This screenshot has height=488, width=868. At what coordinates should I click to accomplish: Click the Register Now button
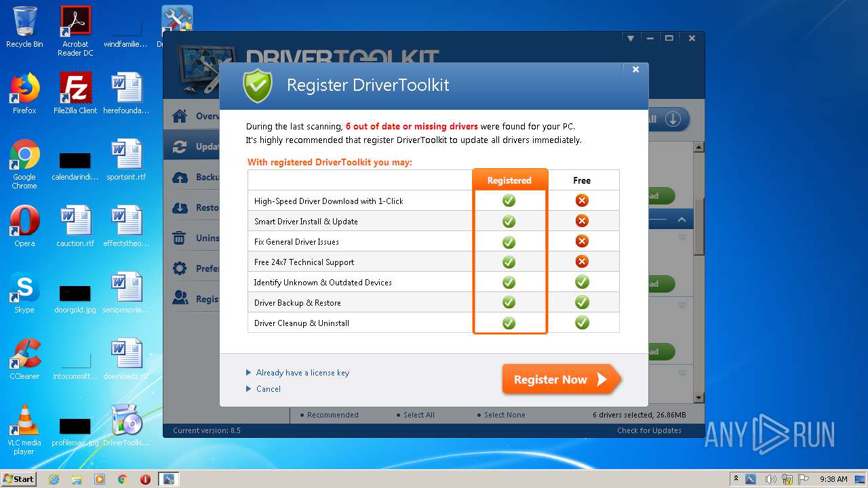[x=561, y=380]
